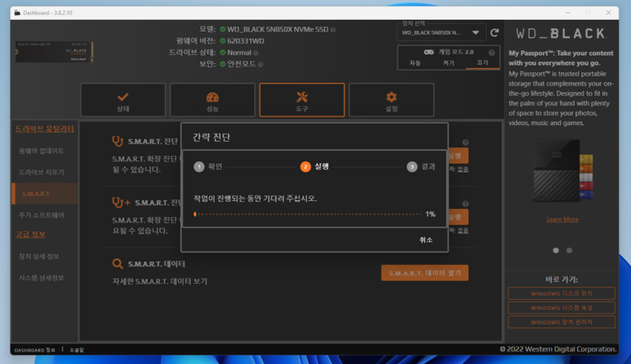Open game mode 2.0 help icon

pyautogui.click(x=491, y=52)
